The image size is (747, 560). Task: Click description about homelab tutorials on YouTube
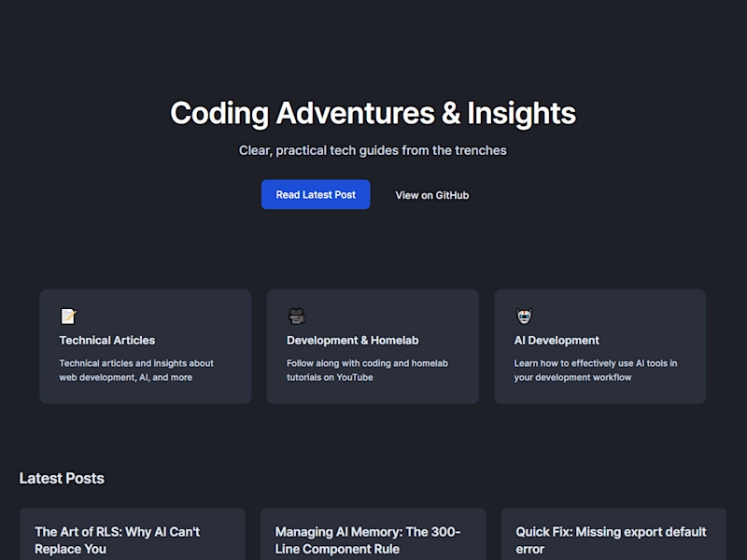tap(367, 370)
